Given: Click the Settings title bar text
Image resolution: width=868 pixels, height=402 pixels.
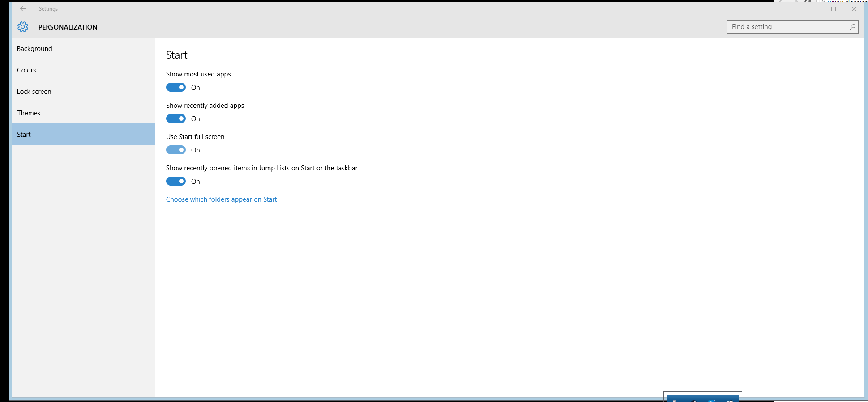Looking at the screenshot, I should pyautogui.click(x=48, y=9).
